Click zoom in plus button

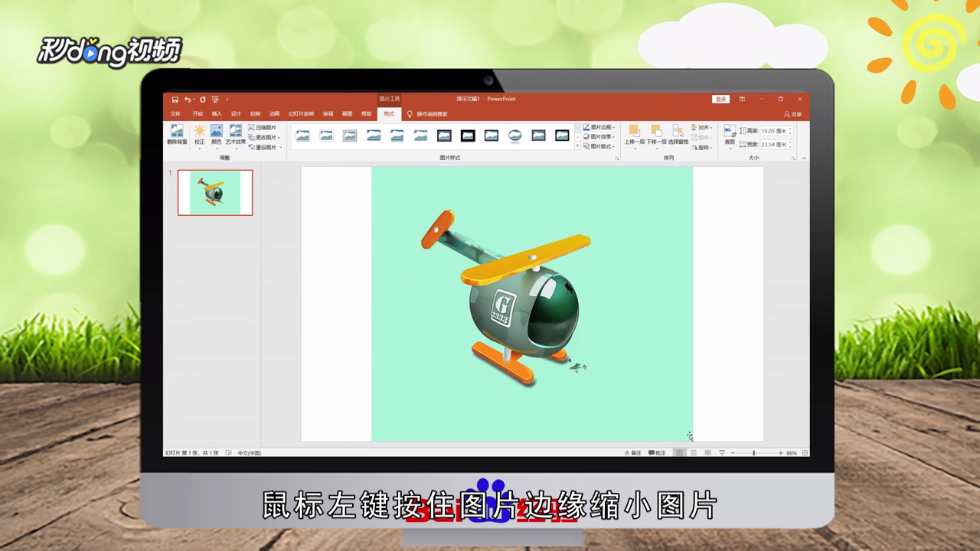tap(780, 453)
